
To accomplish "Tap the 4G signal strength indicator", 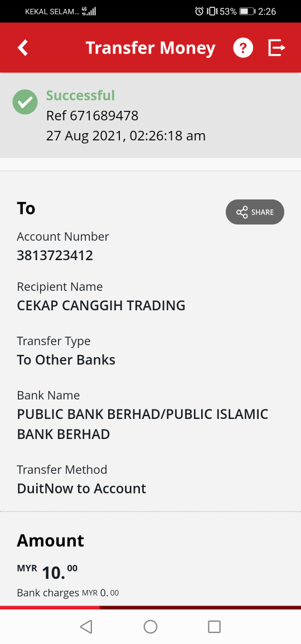I will coord(89,11).
